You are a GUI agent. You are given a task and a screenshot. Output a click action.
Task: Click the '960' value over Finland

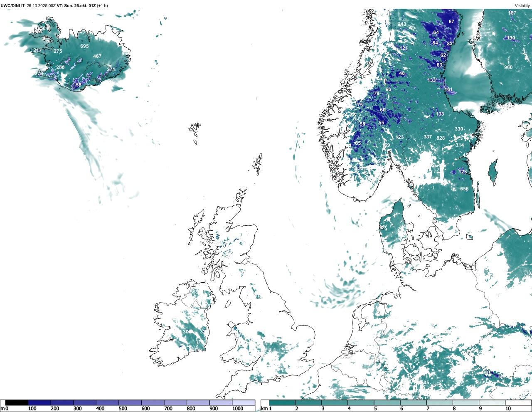click(508, 67)
